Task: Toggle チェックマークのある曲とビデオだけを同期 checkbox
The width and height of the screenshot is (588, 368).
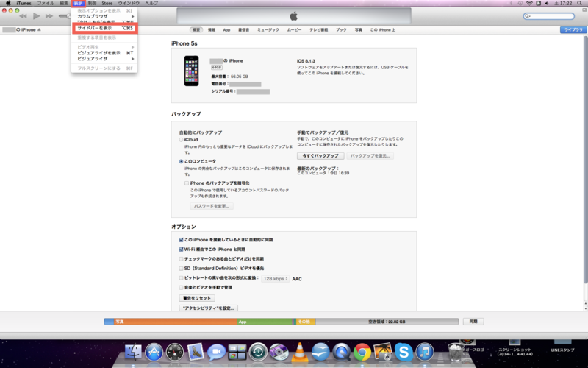Action: coord(181,259)
